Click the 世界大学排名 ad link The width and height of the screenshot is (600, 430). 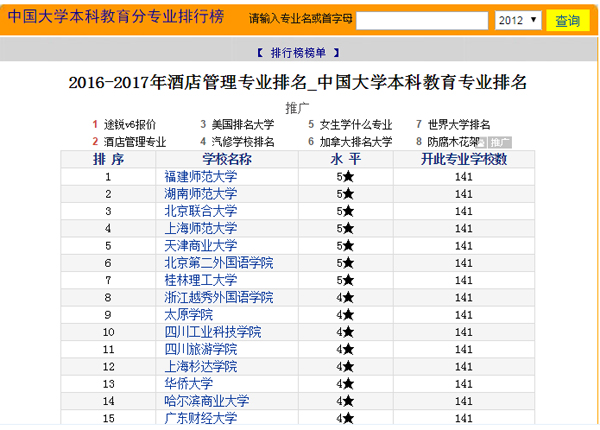pyautogui.click(x=458, y=125)
